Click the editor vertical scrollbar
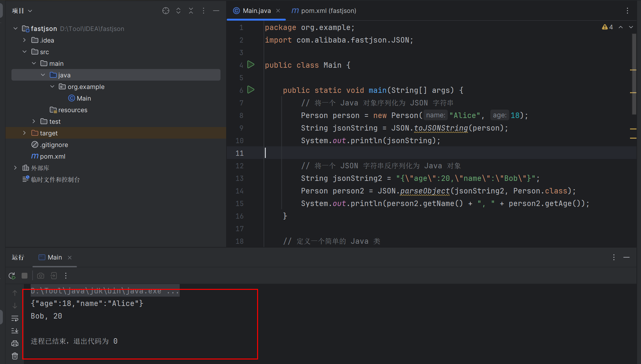 pyautogui.click(x=633, y=74)
